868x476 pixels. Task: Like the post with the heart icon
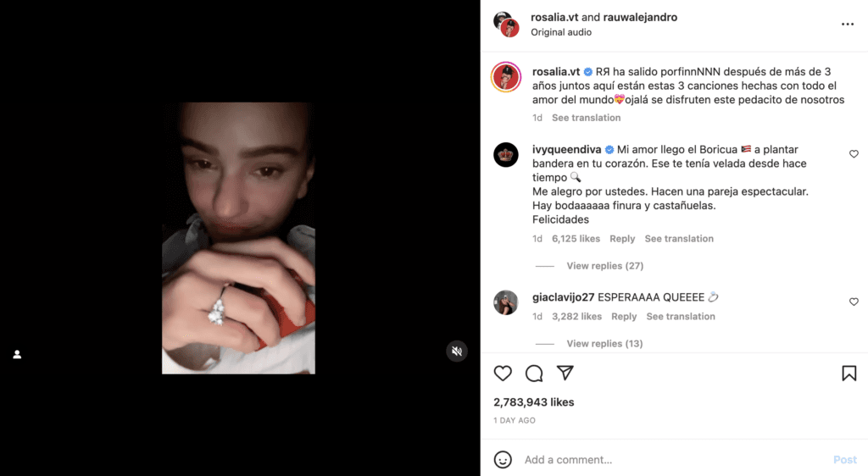point(503,374)
